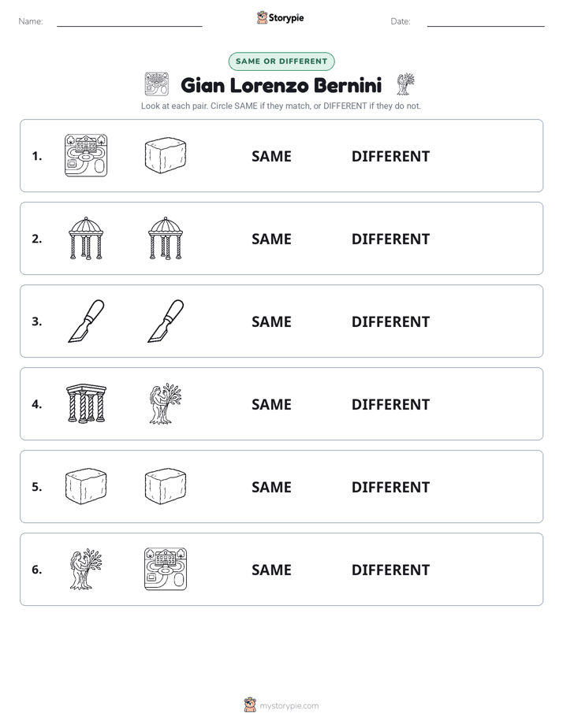
Task: Select the left marble block in row 5
Action: point(86,486)
